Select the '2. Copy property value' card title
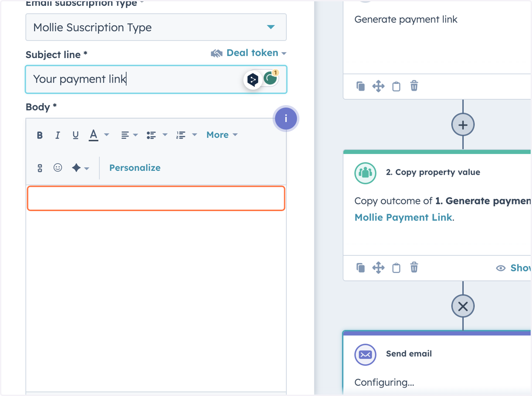 pos(433,172)
